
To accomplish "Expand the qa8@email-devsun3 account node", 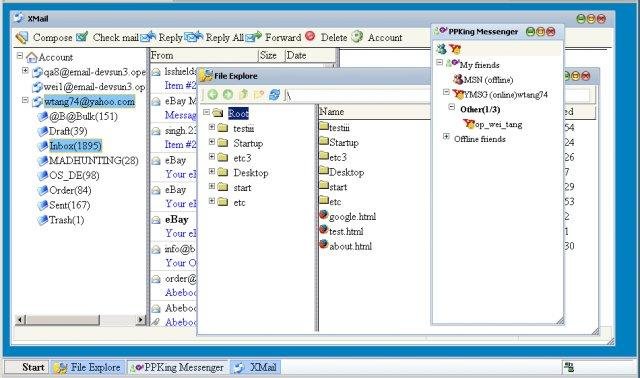I will click(25, 71).
